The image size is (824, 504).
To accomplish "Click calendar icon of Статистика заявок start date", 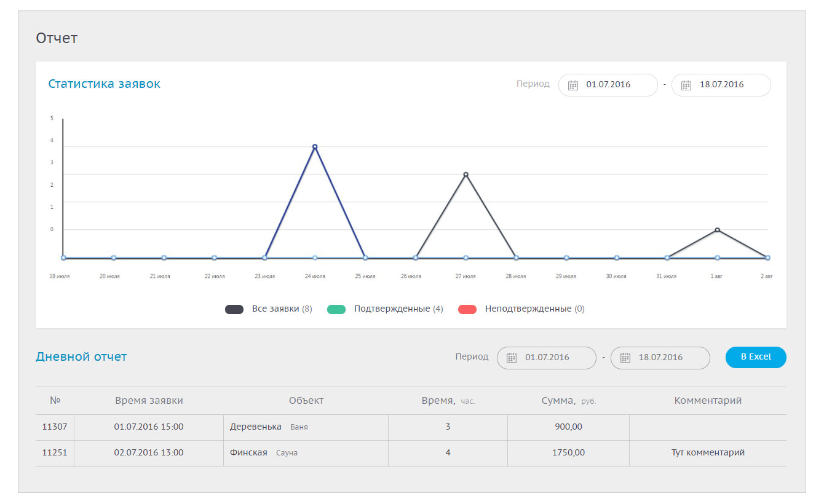I will click(x=573, y=85).
